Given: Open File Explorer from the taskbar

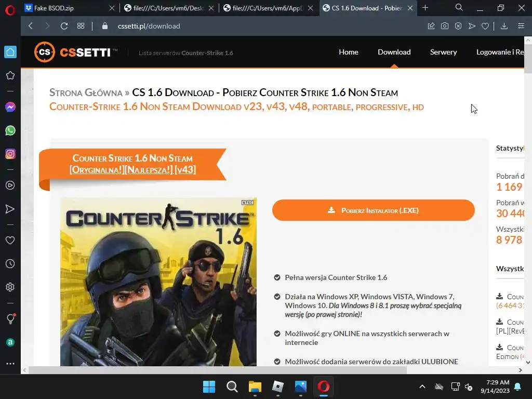Looking at the screenshot, I should 255,387.
